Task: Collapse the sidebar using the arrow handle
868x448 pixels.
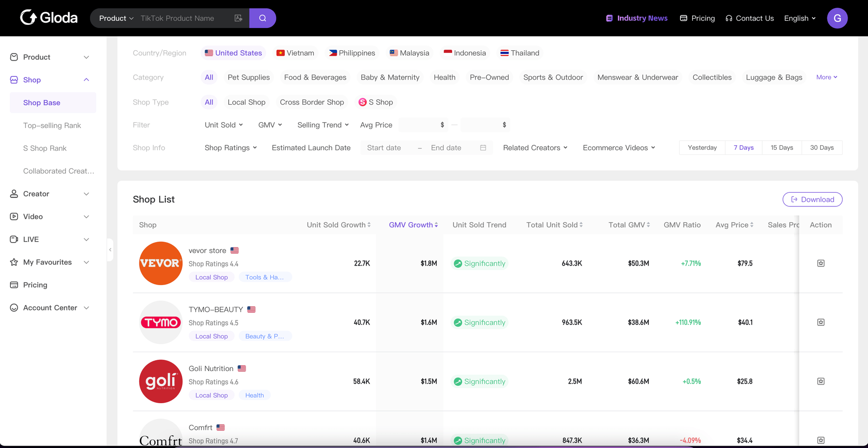Action: (x=110, y=250)
